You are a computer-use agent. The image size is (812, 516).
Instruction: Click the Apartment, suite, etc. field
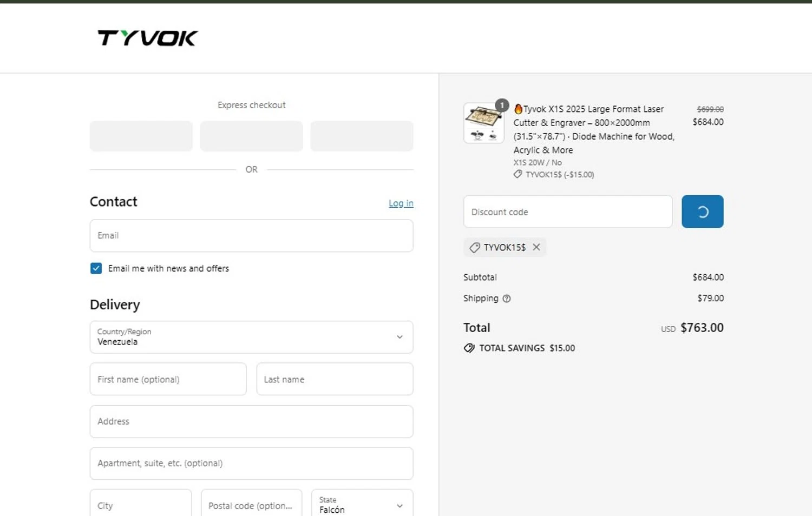click(251, 464)
